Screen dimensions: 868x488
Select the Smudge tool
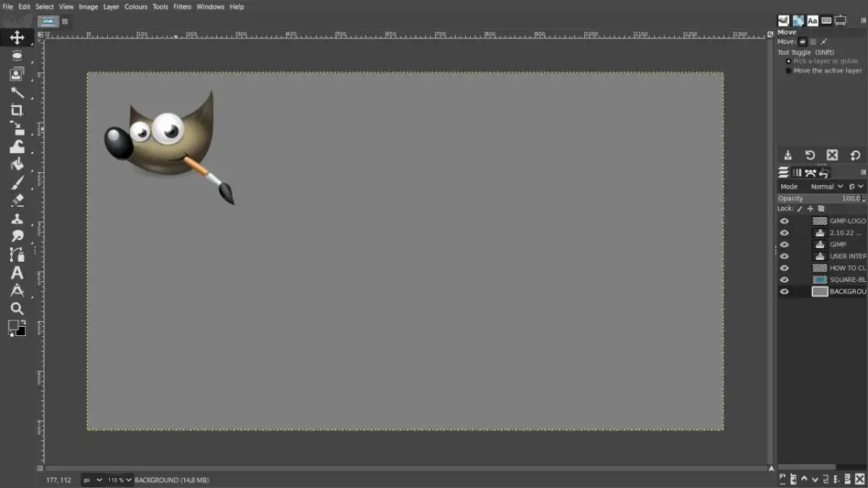coord(17,236)
